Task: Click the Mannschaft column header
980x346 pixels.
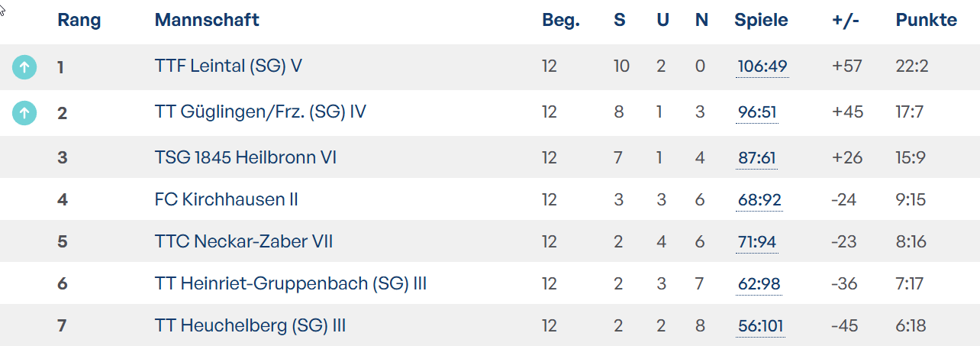Action: (x=207, y=20)
